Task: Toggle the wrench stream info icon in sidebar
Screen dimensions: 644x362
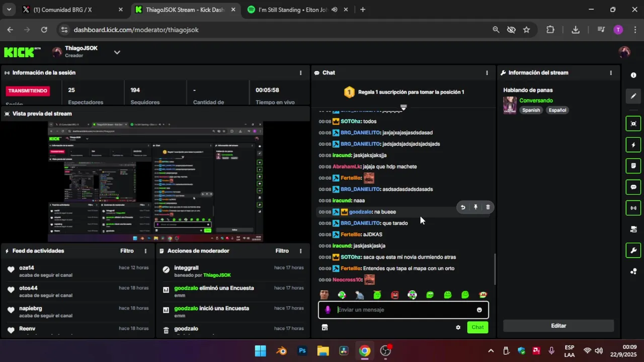Action: [x=633, y=250]
